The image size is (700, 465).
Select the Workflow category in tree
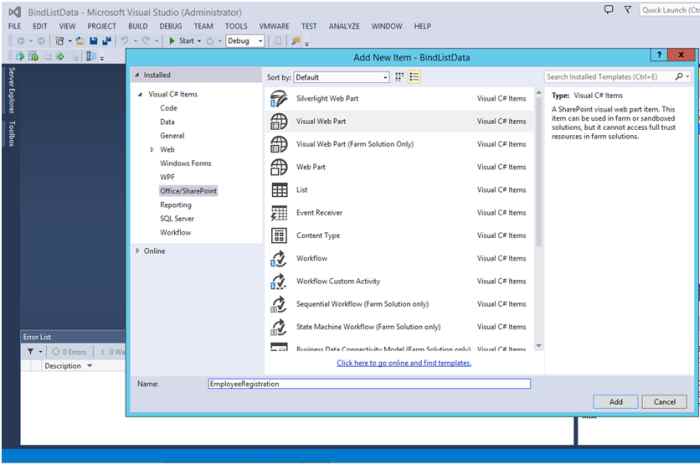click(175, 232)
